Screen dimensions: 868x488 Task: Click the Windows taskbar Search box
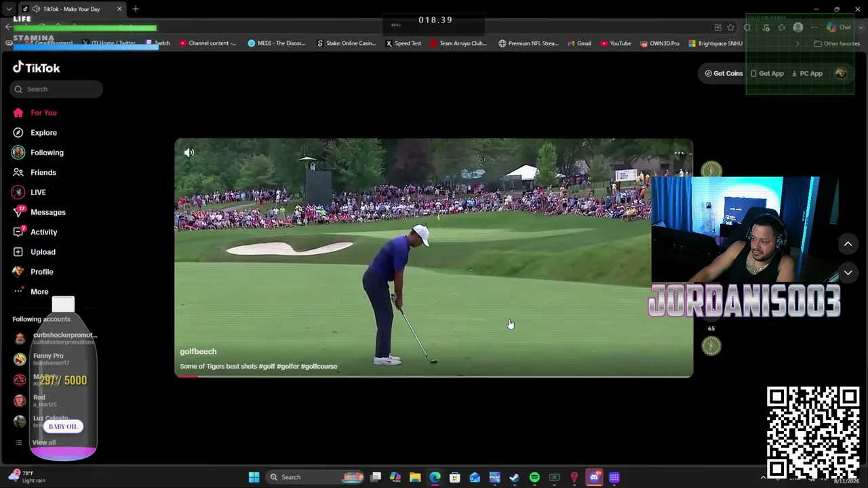(x=316, y=477)
